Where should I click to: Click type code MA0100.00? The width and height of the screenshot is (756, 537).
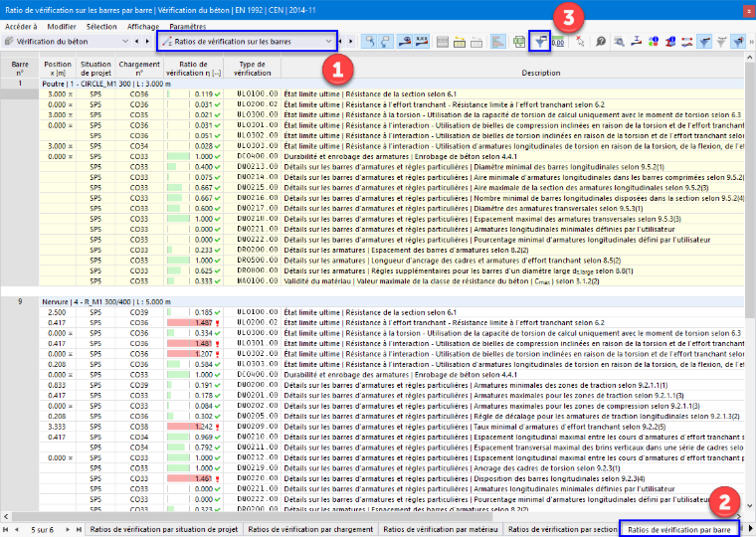(258, 281)
